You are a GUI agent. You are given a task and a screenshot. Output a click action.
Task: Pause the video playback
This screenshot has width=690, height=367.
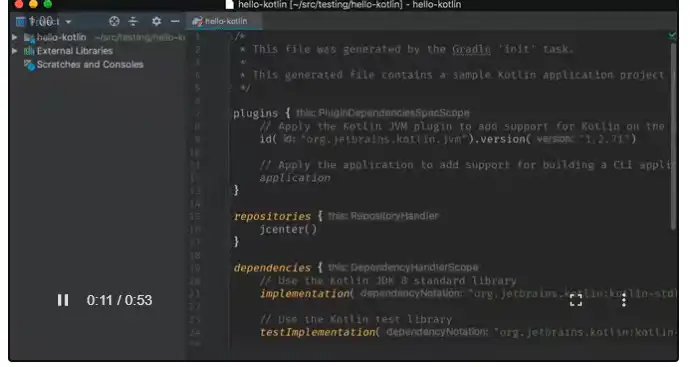63,300
